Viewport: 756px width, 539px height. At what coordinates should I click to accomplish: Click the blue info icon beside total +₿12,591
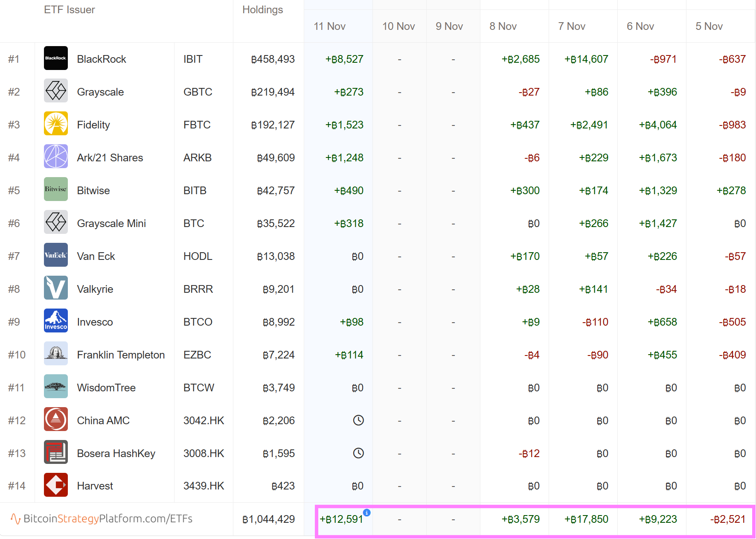click(x=366, y=513)
